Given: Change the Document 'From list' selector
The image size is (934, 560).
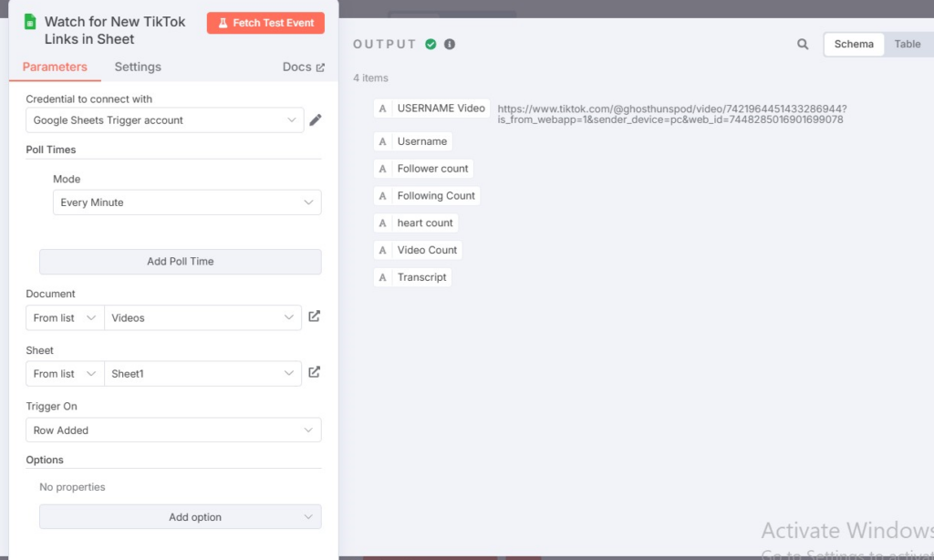Looking at the screenshot, I should [65, 317].
